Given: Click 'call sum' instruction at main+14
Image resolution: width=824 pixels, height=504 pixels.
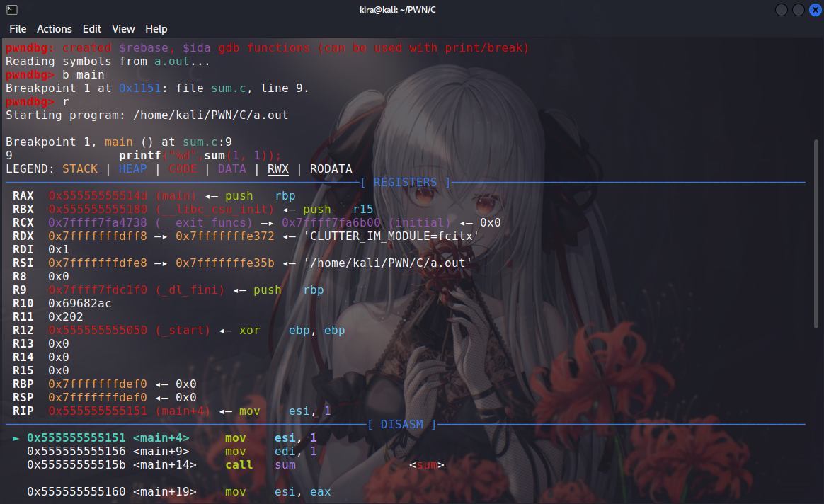Looking at the screenshot, I should click(x=260, y=464).
